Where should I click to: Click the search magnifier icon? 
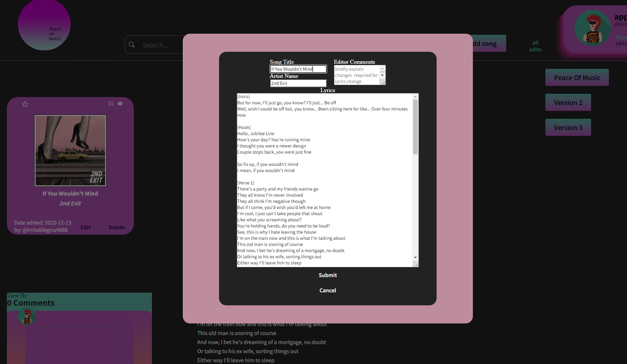coord(132,45)
